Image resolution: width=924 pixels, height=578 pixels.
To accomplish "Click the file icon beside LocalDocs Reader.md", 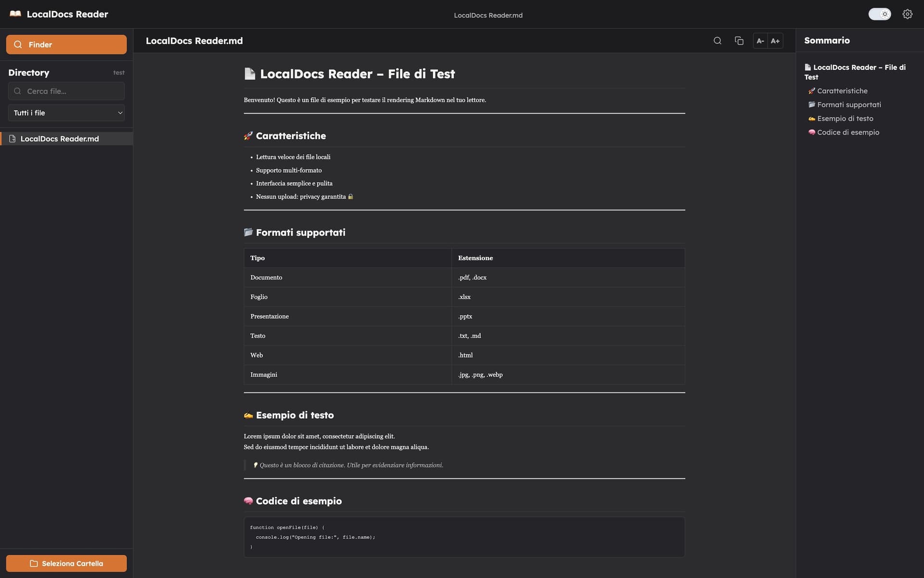I will tap(13, 139).
